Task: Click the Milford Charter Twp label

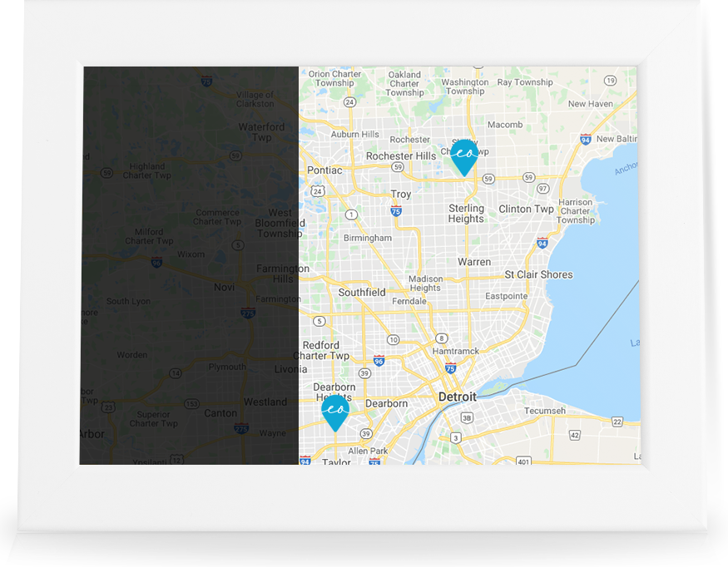Action: pos(149,236)
